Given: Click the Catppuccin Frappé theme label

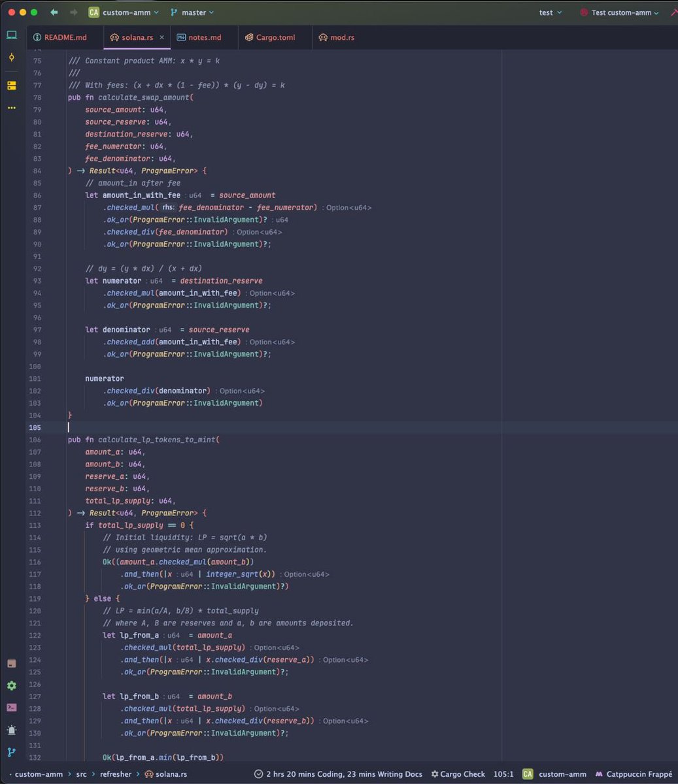Looking at the screenshot, I should click(639, 774).
